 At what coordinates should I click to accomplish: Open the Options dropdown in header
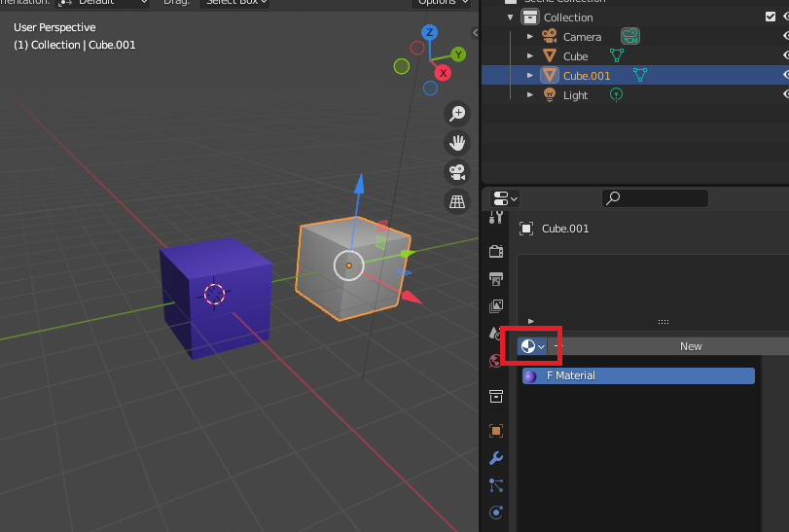(442, 3)
